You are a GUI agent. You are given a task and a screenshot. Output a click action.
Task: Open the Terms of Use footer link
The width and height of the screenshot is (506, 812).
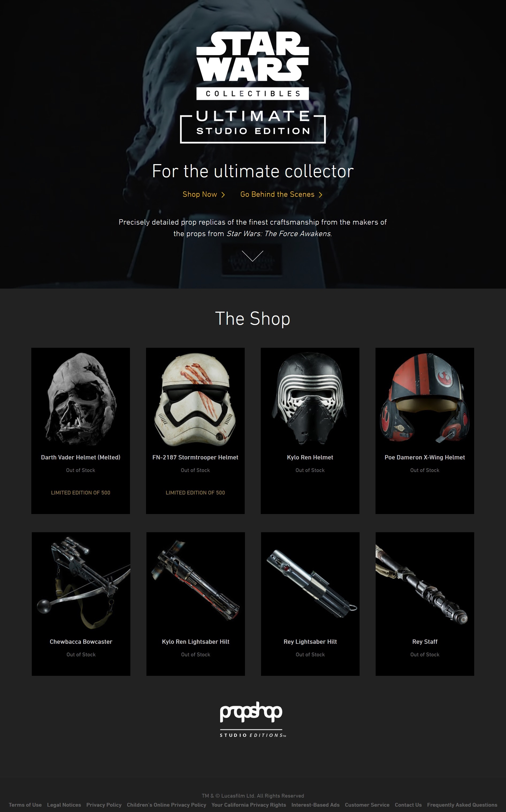pyautogui.click(x=25, y=805)
